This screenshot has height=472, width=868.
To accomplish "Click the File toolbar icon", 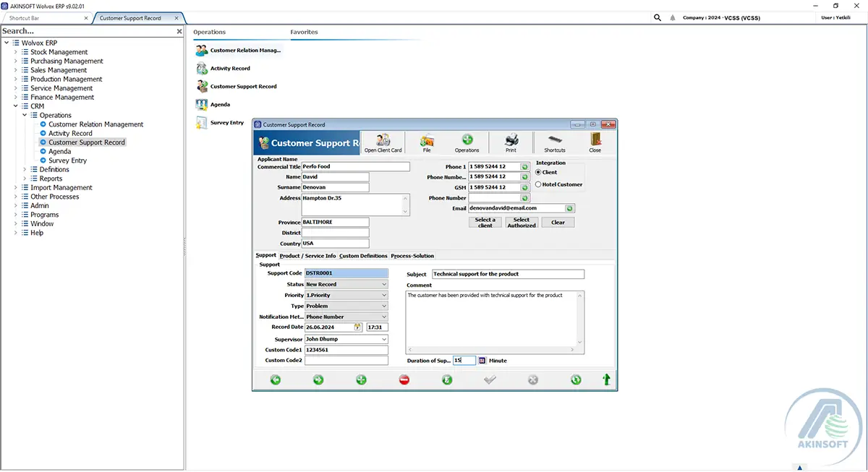I will pos(427,142).
